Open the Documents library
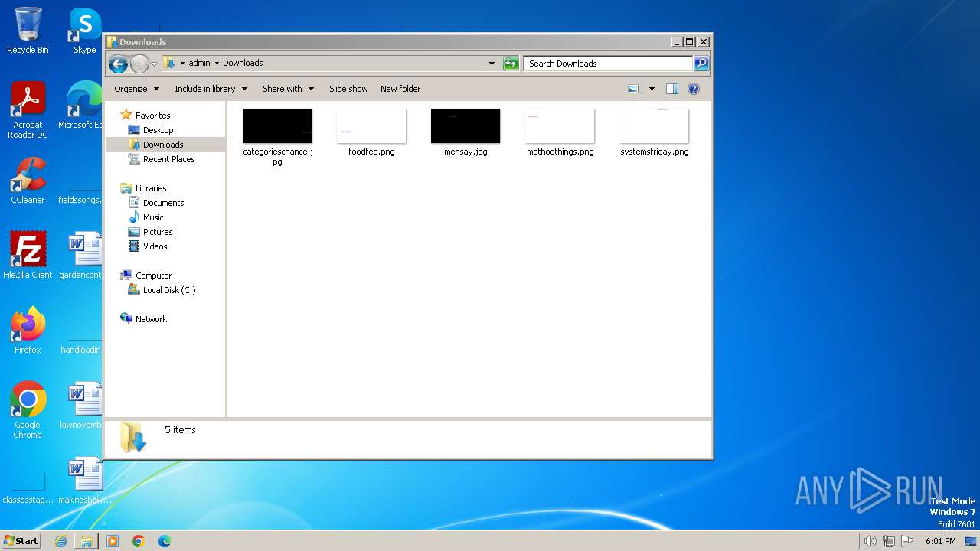 [x=163, y=203]
